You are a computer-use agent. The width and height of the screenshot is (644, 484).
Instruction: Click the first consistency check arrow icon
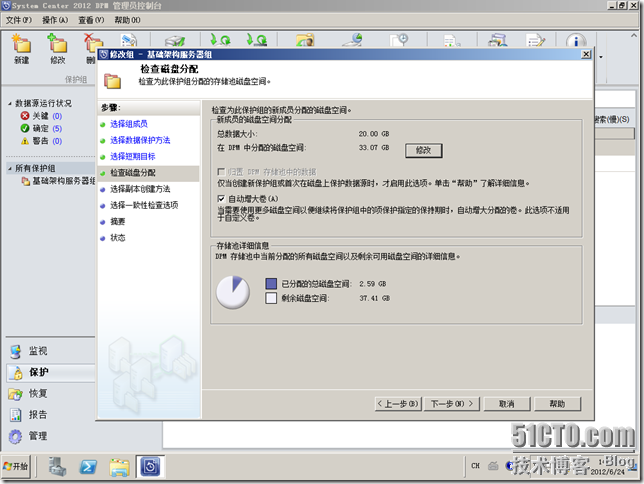220,40
